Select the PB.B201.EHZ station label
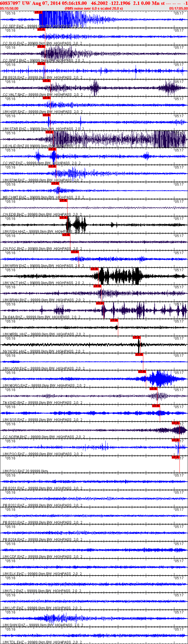The height and width of the screenshot is (644, 188). click(x=42, y=488)
